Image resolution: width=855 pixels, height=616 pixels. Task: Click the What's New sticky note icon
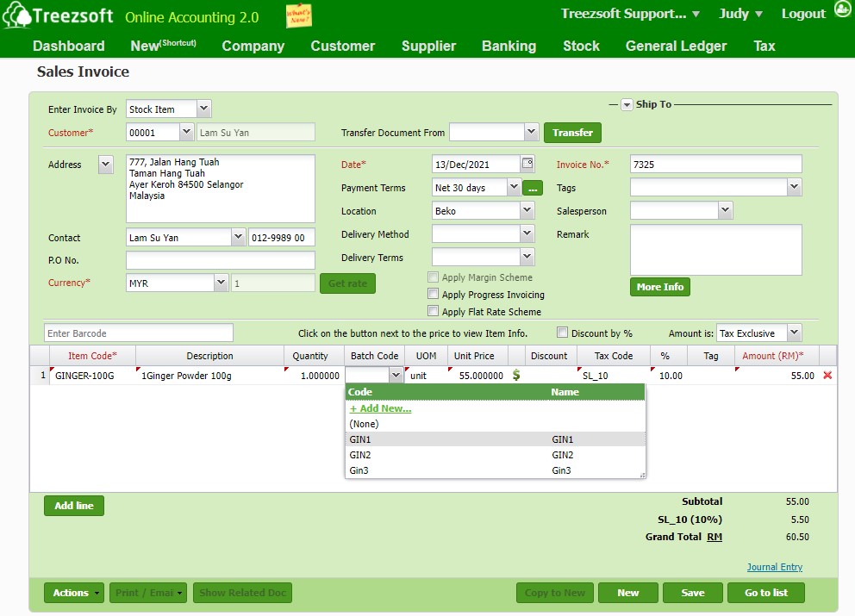pyautogui.click(x=298, y=16)
